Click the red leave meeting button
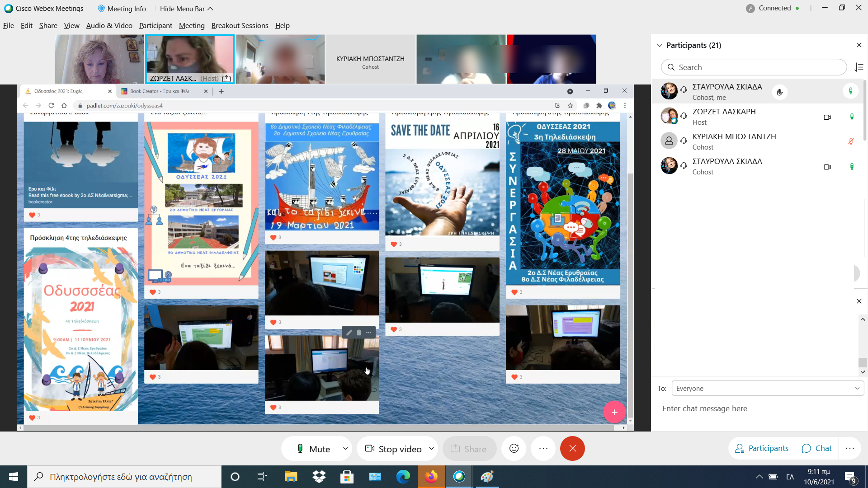The width and height of the screenshot is (868, 488). pos(572,448)
